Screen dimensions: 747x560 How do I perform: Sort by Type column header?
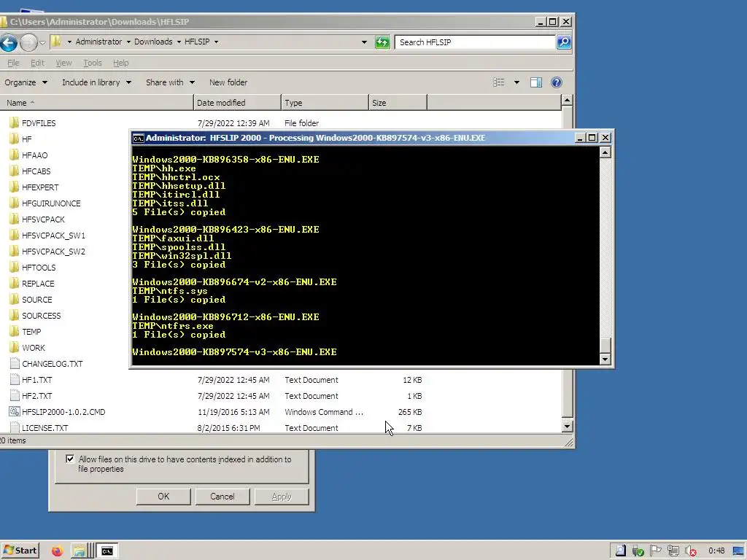(x=325, y=102)
